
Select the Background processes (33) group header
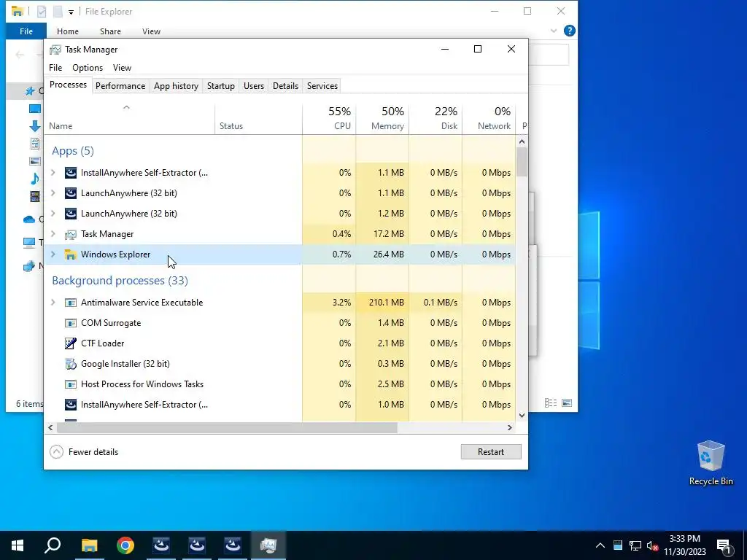click(120, 281)
